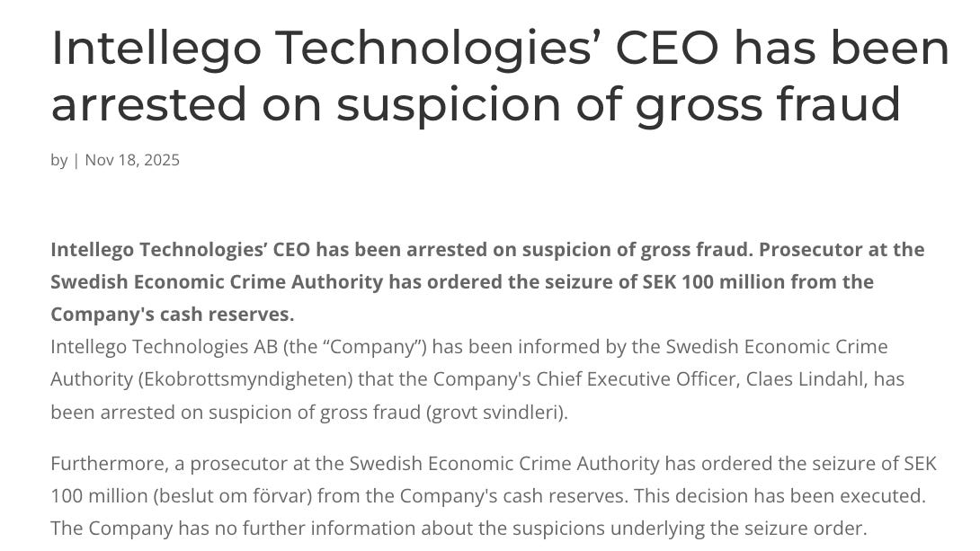This screenshot has width=980, height=551.
Task: Click 'CEO' in the large headline
Action: [x=667, y=49]
